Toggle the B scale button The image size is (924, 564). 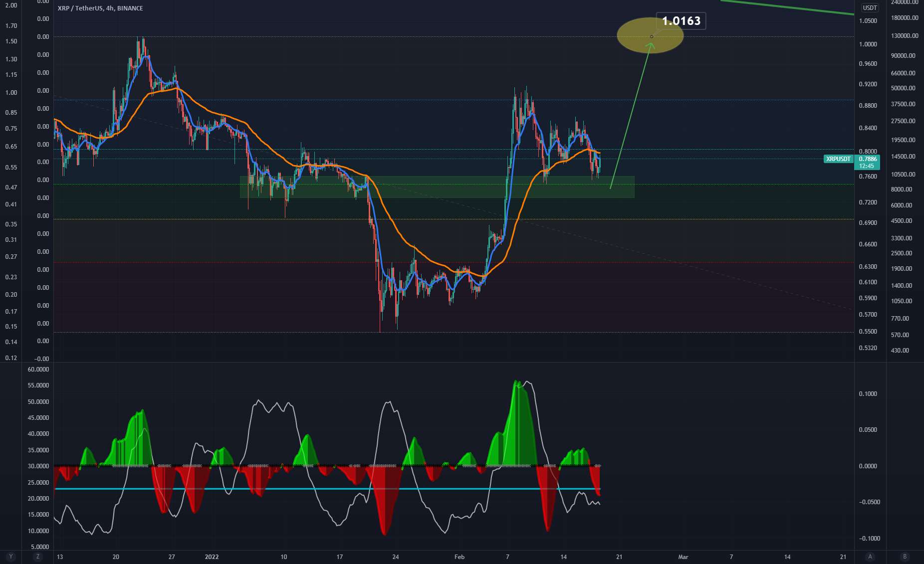click(x=905, y=557)
